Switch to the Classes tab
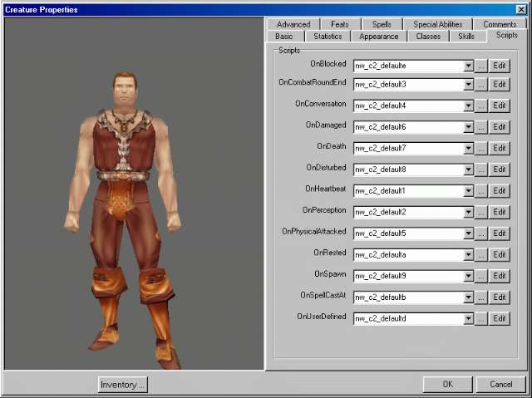The height and width of the screenshot is (398, 532). [428, 37]
